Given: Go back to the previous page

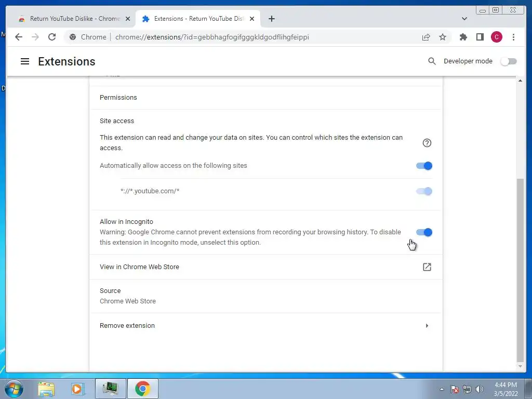Looking at the screenshot, I should (19, 37).
